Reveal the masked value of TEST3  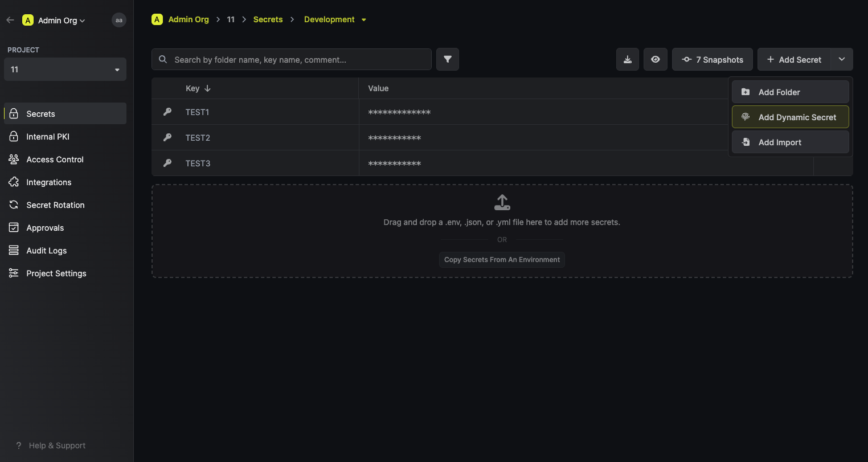click(x=394, y=164)
